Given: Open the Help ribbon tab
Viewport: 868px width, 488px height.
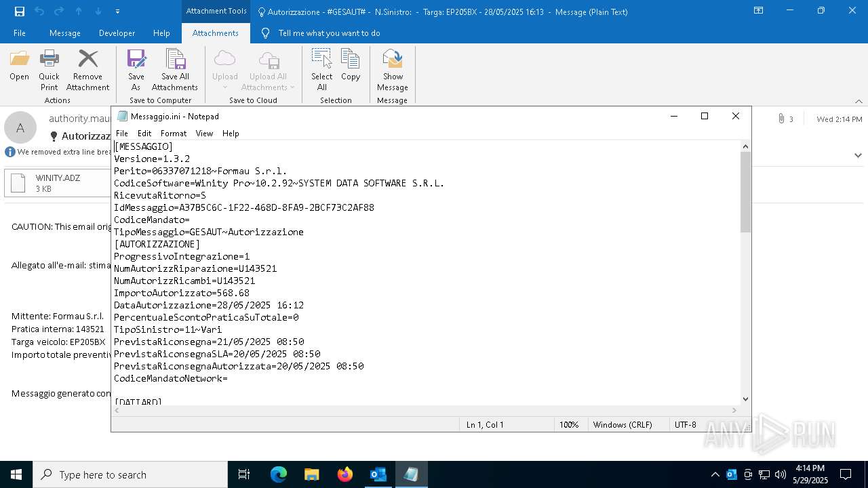Looking at the screenshot, I should pos(161,33).
